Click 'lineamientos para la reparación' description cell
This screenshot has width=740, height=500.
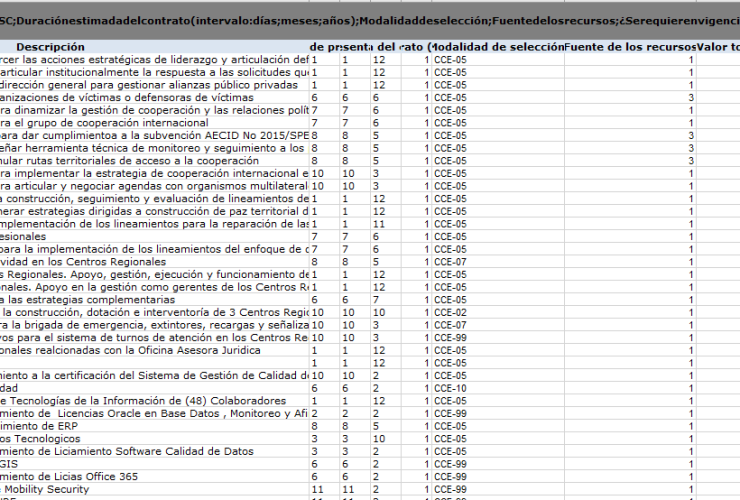pyautogui.click(x=155, y=224)
